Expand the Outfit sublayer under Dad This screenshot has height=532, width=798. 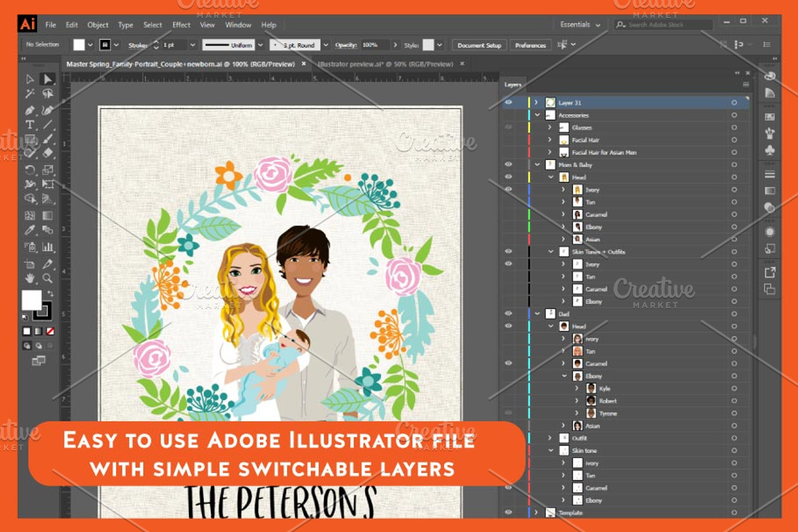coord(550,438)
